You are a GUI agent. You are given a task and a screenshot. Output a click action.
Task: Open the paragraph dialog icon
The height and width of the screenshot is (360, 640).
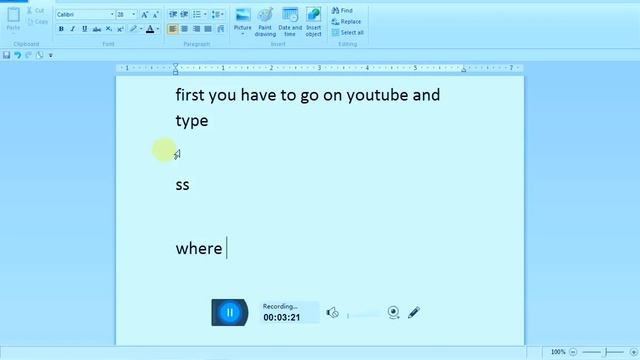[221, 29]
